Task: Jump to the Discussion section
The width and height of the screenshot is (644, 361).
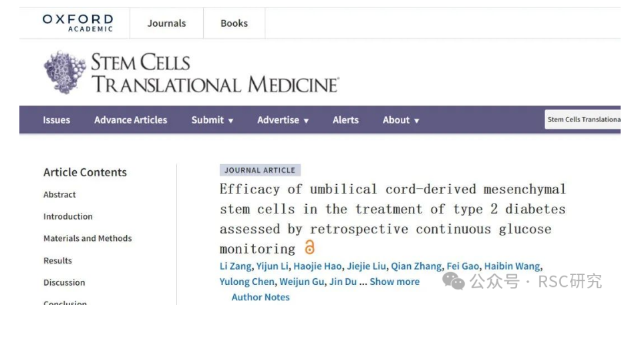Action: click(64, 283)
